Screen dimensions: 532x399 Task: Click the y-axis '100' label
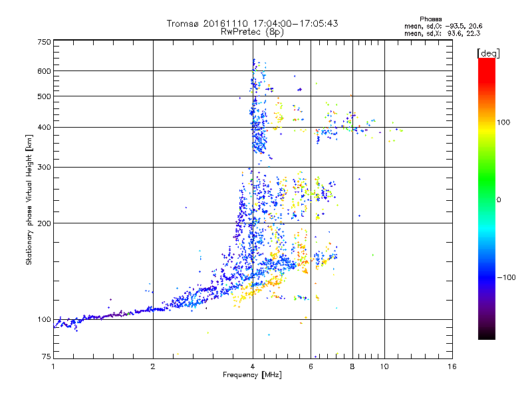click(44, 320)
